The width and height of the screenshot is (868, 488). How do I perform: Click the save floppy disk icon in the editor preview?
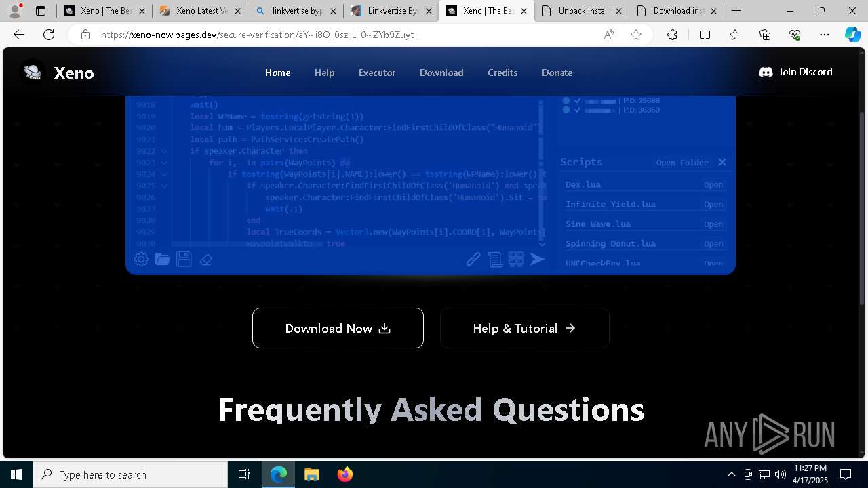coord(184,259)
